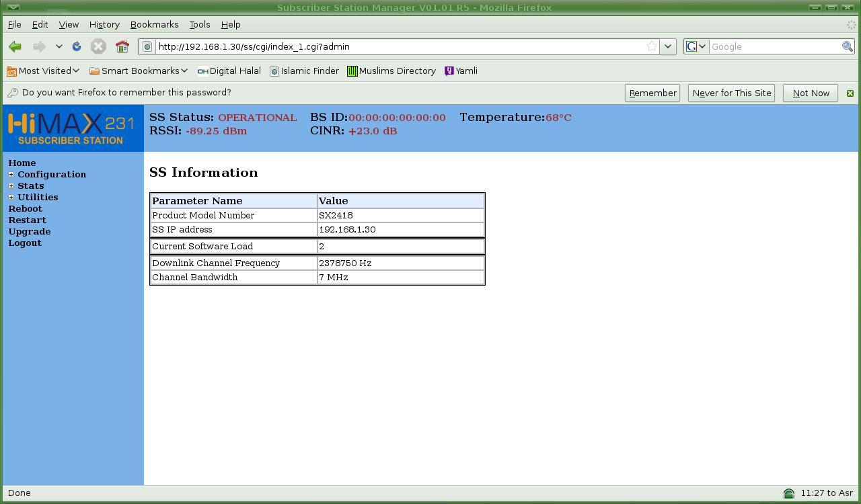Click the bookmark star in address bar

click(x=651, y=46)
